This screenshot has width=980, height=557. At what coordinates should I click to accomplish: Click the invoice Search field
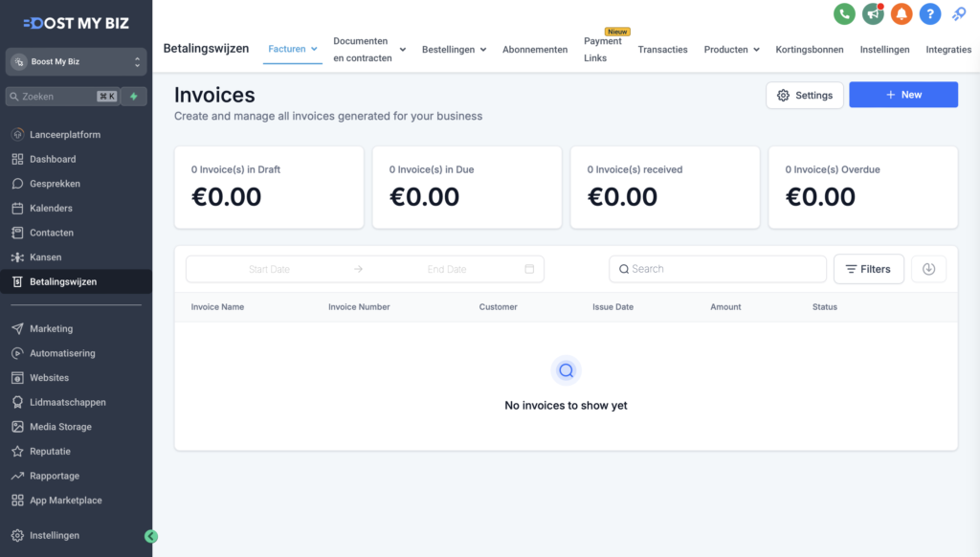718,269
